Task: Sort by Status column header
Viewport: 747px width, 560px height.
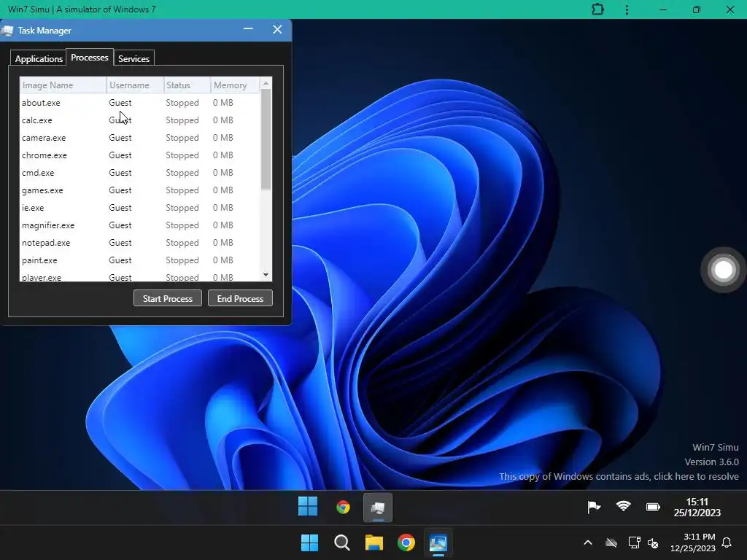Action: (187, 85)
